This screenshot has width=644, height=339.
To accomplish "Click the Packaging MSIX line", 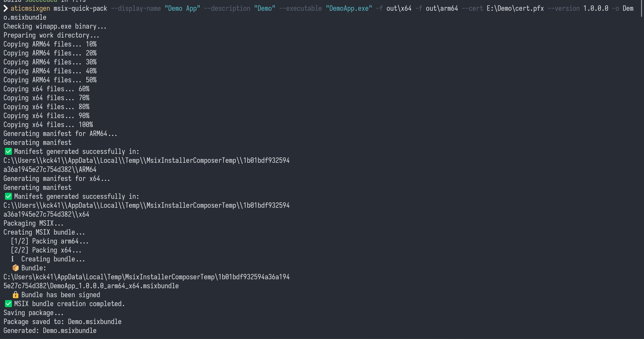I will [34, 223].
